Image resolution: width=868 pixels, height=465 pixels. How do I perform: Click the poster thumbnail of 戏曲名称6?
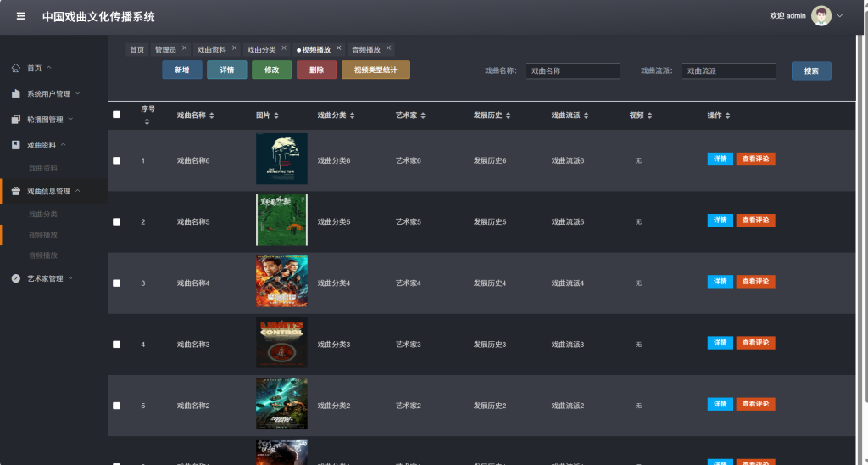[281, 159]
